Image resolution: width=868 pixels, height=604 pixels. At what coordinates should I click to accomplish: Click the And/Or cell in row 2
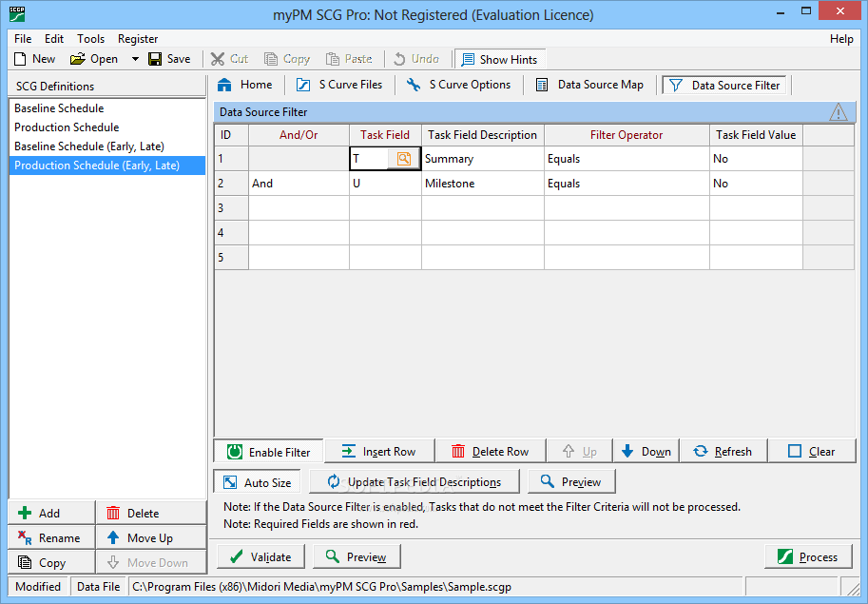[299, 184]
